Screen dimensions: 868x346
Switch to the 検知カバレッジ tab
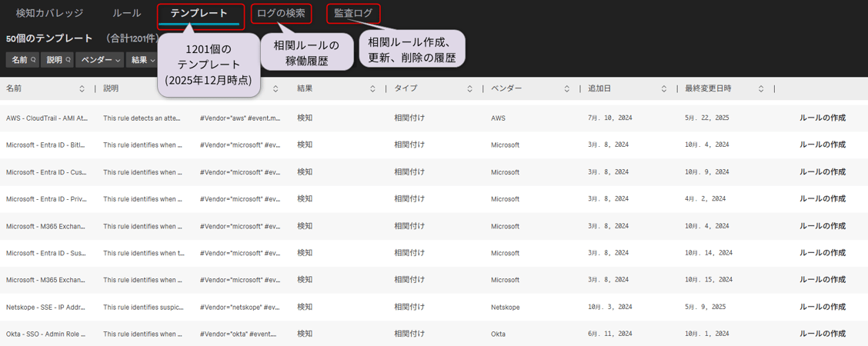(49, 13)
